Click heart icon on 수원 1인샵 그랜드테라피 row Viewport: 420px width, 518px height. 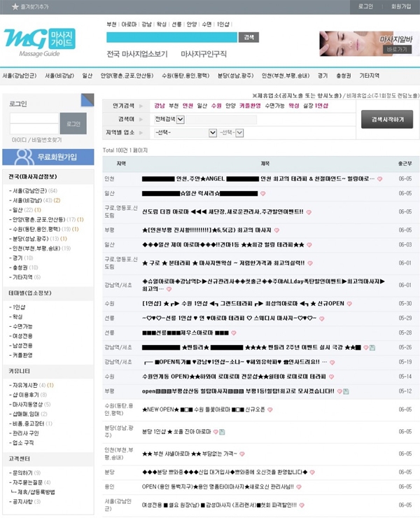[349, 304]
